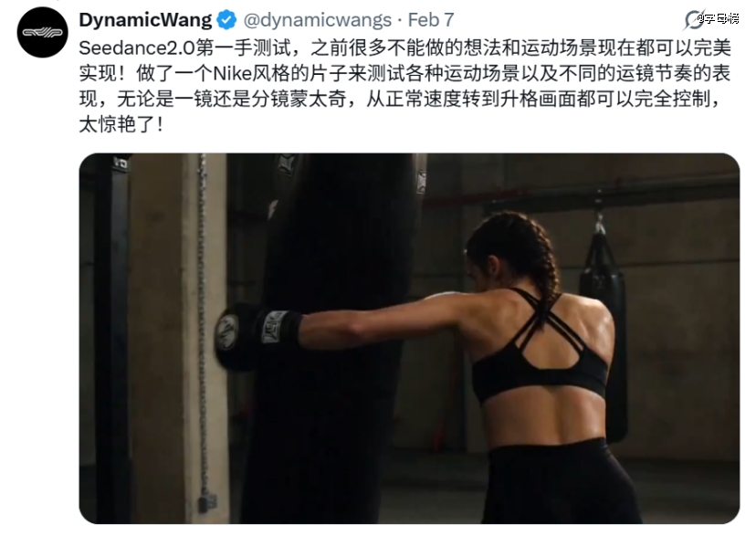Open the Feb 7 post timestamp
The image size is (756, 536).
coord(431,20)
